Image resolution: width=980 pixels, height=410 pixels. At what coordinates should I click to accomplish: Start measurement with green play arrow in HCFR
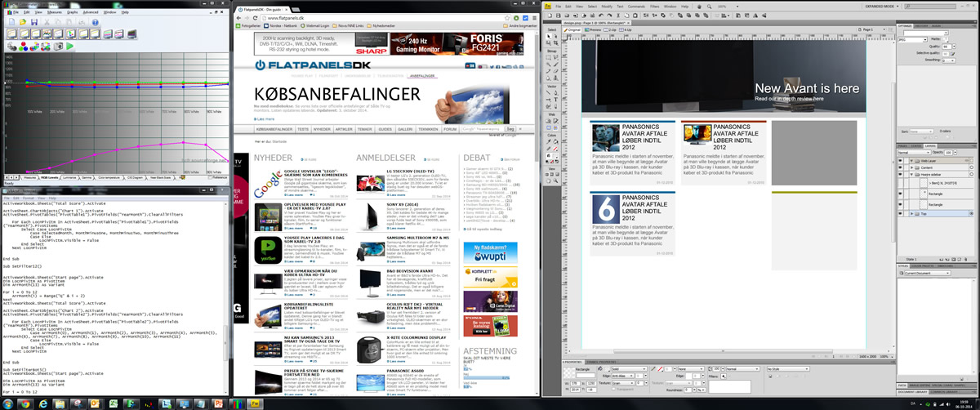click(70, 47)
